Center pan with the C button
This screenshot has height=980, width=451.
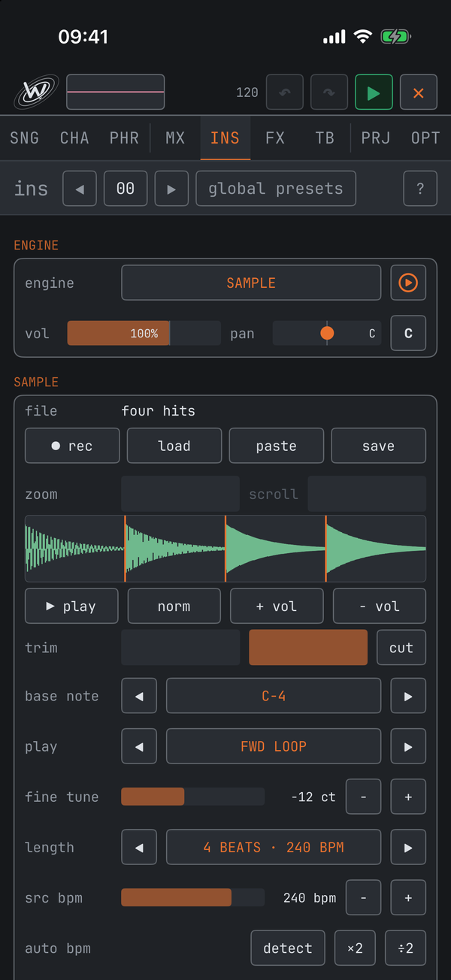coord(408,333)
